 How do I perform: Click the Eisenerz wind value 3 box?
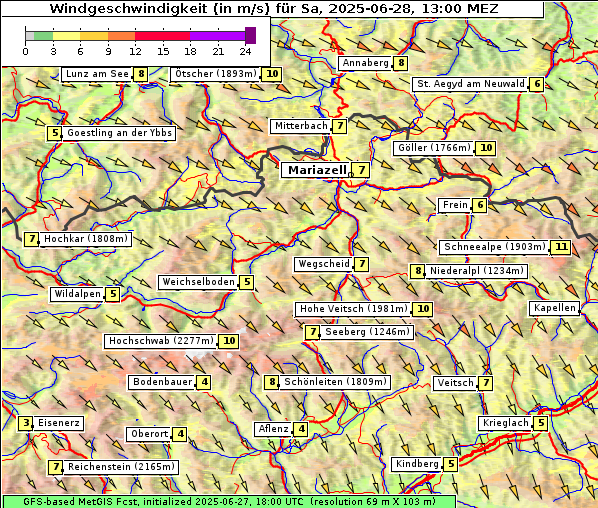[x=26, y=423]
